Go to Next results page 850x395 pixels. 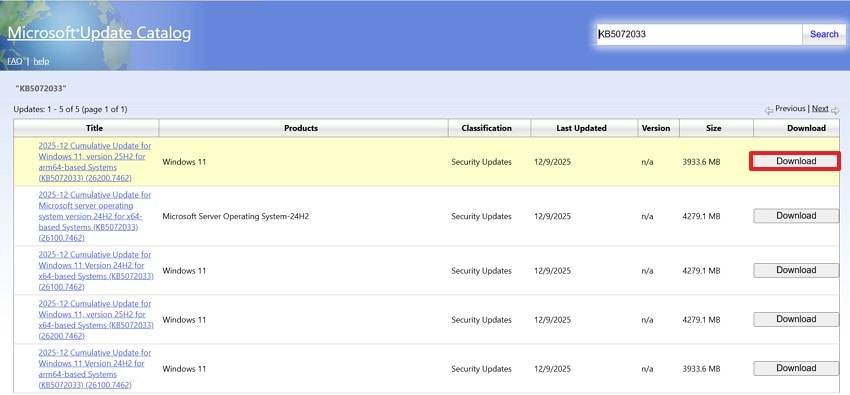(x=820, y=108)
